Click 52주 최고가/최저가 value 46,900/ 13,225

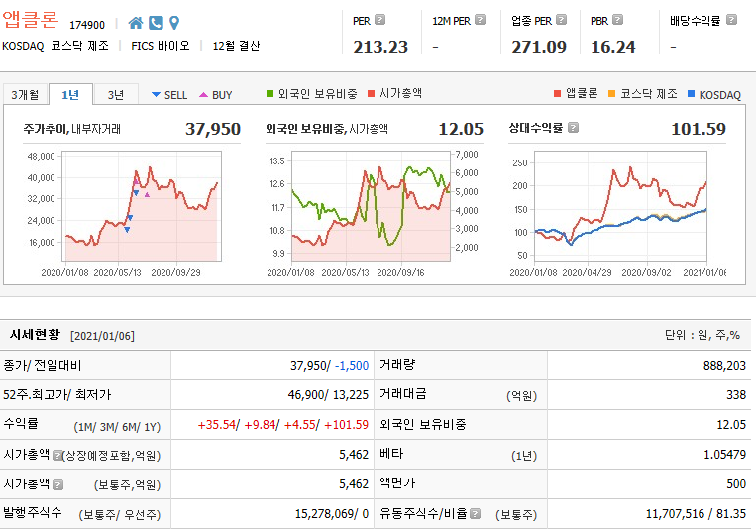(x=328, y=395)
